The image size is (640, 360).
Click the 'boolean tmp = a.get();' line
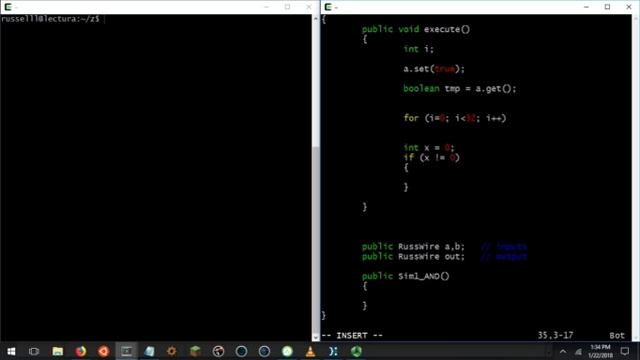click(x=460, y=89)
